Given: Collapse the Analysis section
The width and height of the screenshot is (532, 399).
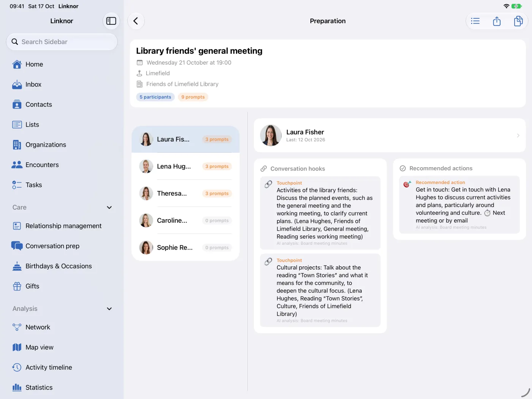Looking at the screenshot, I should point(109,309).
